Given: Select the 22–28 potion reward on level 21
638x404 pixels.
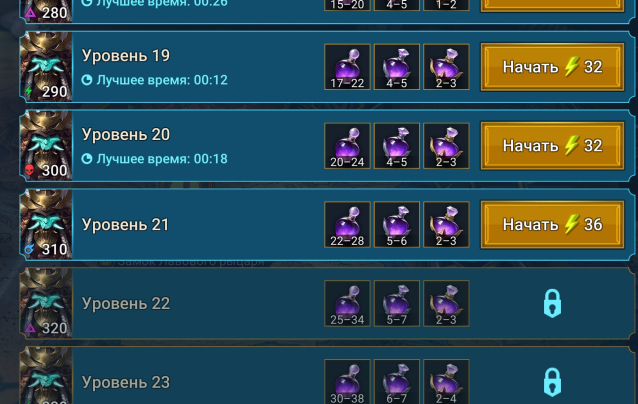Looking at the screenshot, I should click(347, 225).
